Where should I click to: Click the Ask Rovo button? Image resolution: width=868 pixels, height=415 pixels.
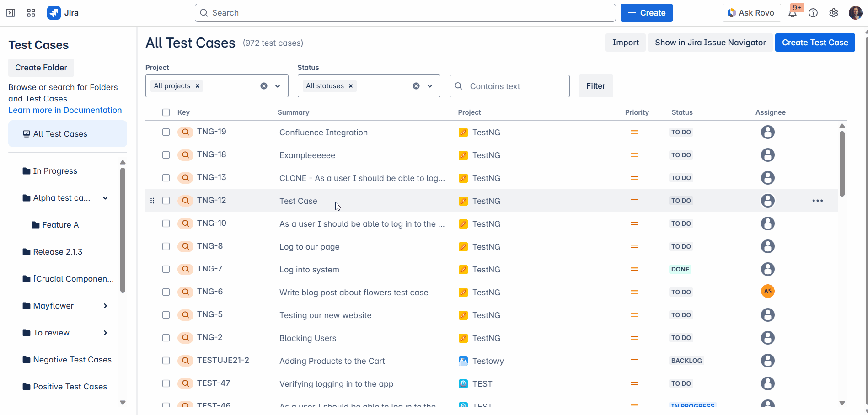(751, 13)
